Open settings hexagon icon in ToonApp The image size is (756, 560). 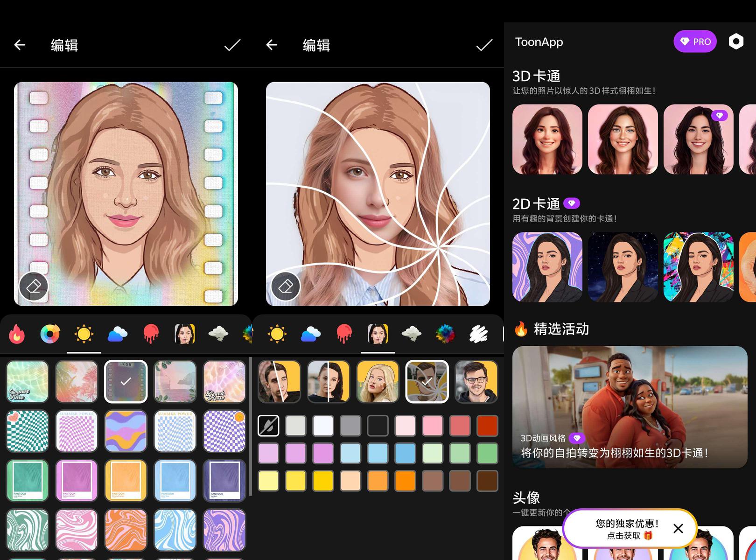pos(736,42)
